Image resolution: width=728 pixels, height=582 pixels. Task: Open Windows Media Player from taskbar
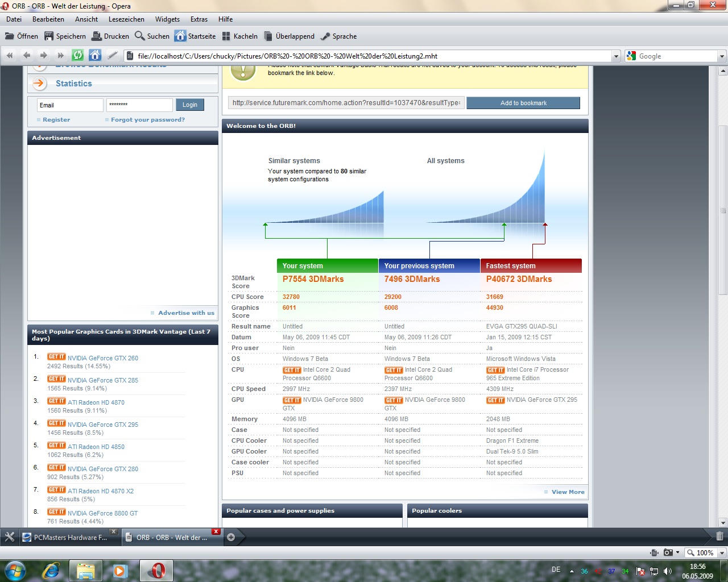point(120,571)
